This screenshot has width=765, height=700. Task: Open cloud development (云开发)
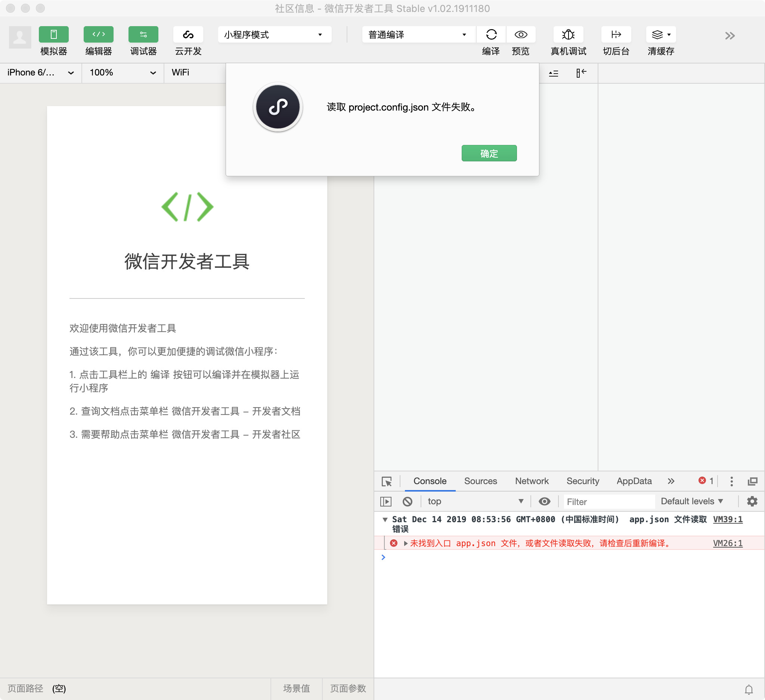click(188, 34)
